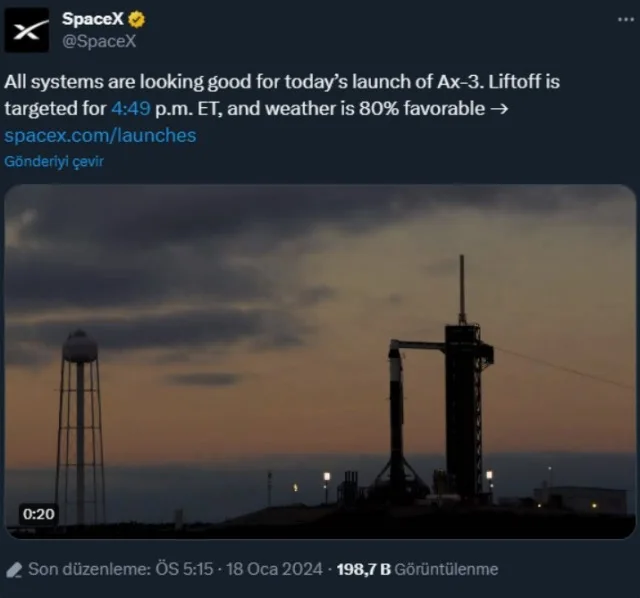The image size is (640, 598).
Task: Open the 198,7 B Görüntülenme view count
Action: pos(417,569)
